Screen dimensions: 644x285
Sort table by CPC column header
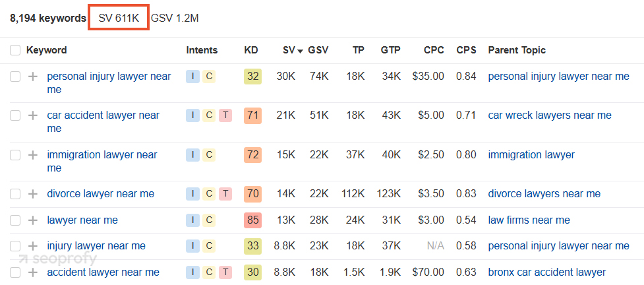434,50
